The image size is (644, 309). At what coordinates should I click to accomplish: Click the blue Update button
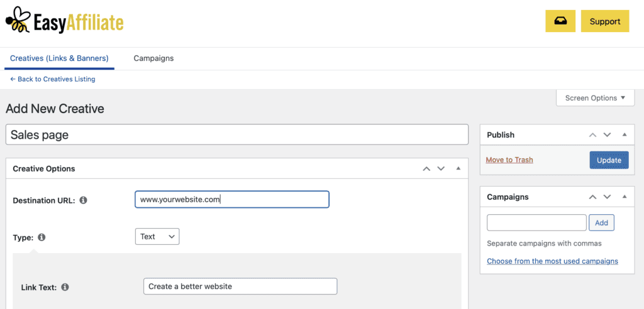click(x=608, y=160)
